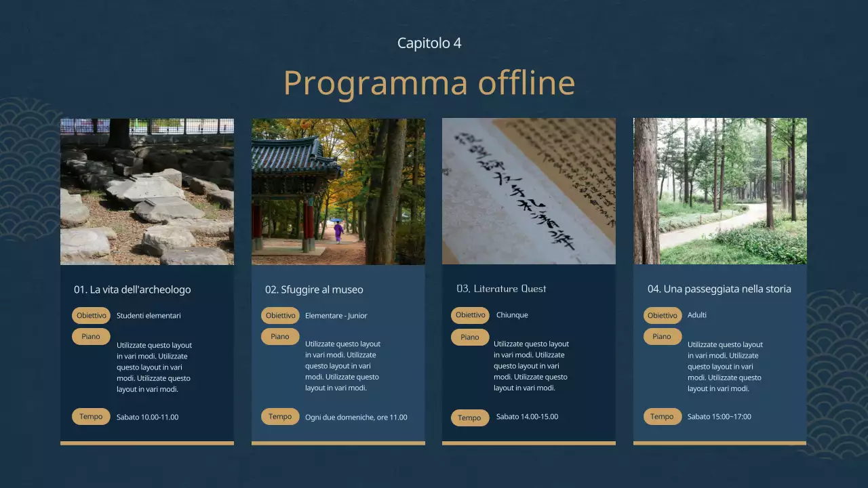Click the Tempo badge on card 04
This screenshot has height=488, width=868.
tap(663, 416)
